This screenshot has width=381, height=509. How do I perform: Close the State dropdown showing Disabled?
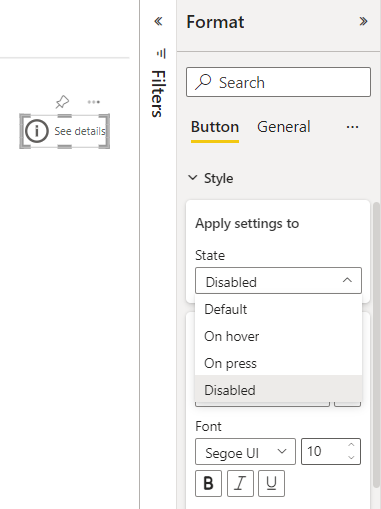278,281
